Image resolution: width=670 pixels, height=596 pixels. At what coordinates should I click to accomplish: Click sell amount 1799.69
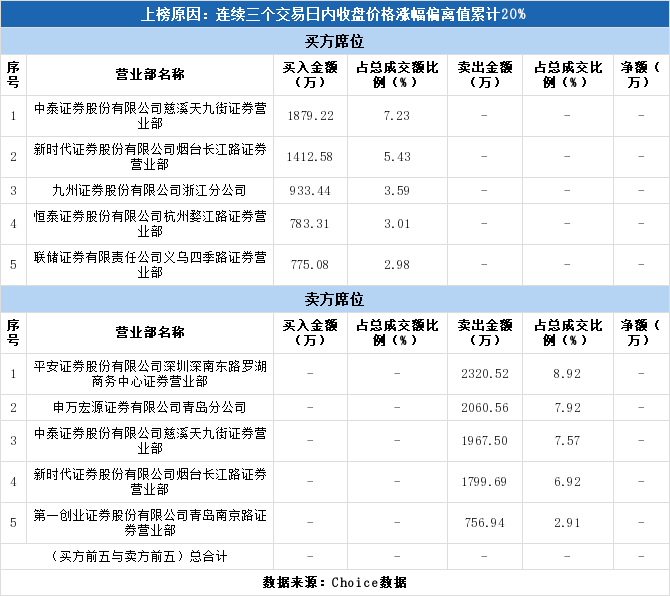485,482
